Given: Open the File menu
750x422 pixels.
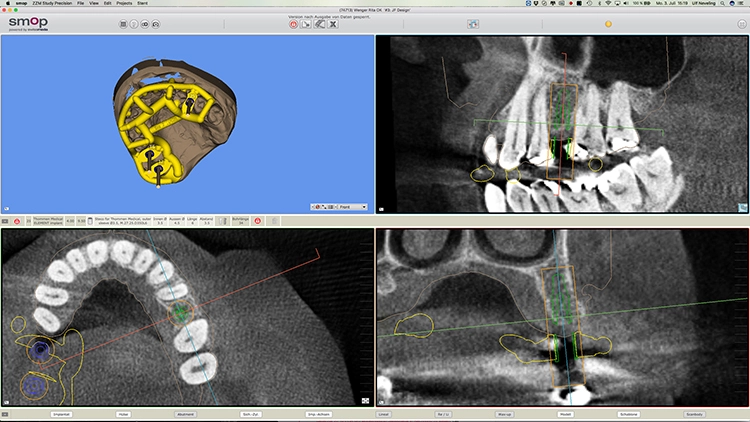Looking at the screenshot, I should (x=80, y=3).
